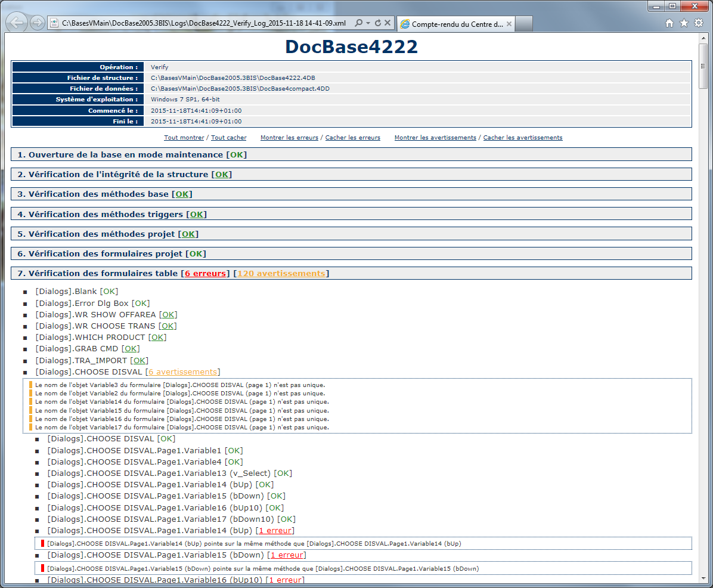Open Favorites with the star icon
The image size is (713, 588).
click(684, 23)
